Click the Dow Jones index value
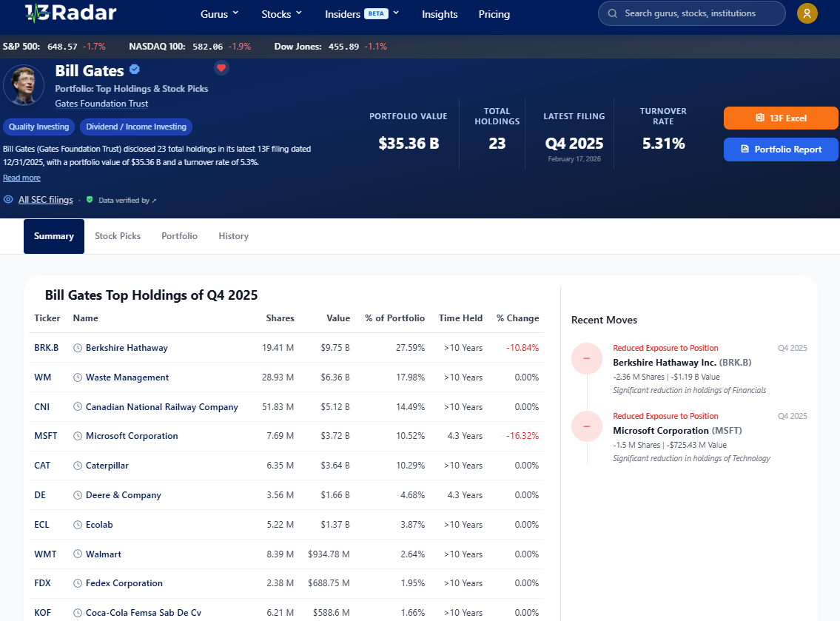This screenshot has width=840, height=621. (343, 47)
